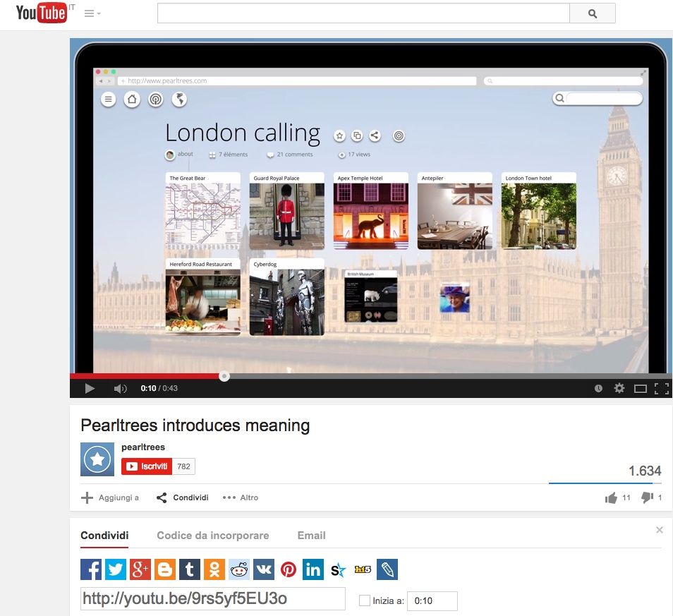Viewport: 673px width, 616px height.
Task: Click the Condividi share button under the video
Action: [x=183, y=497]
